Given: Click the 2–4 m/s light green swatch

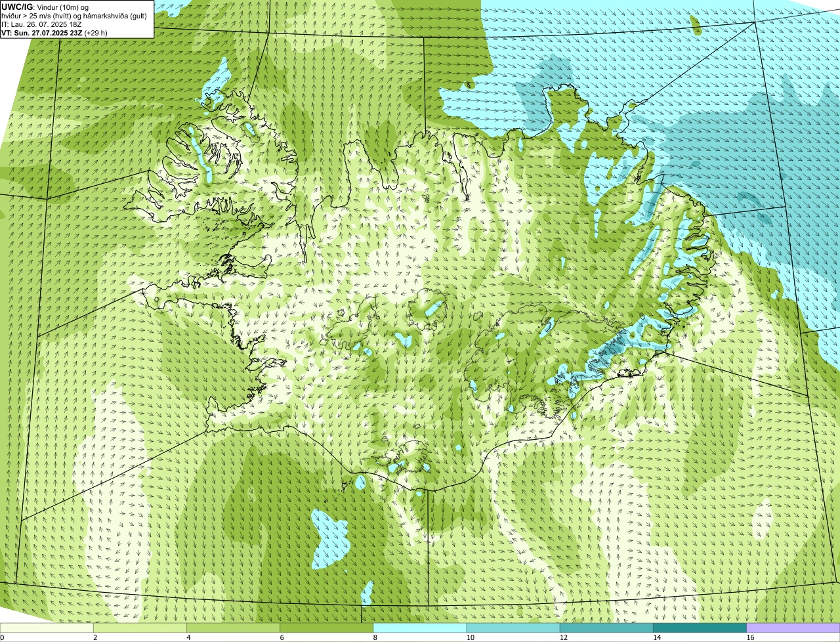Looking at the screenshot, I should pyautogui.click(x=140, y=628).
